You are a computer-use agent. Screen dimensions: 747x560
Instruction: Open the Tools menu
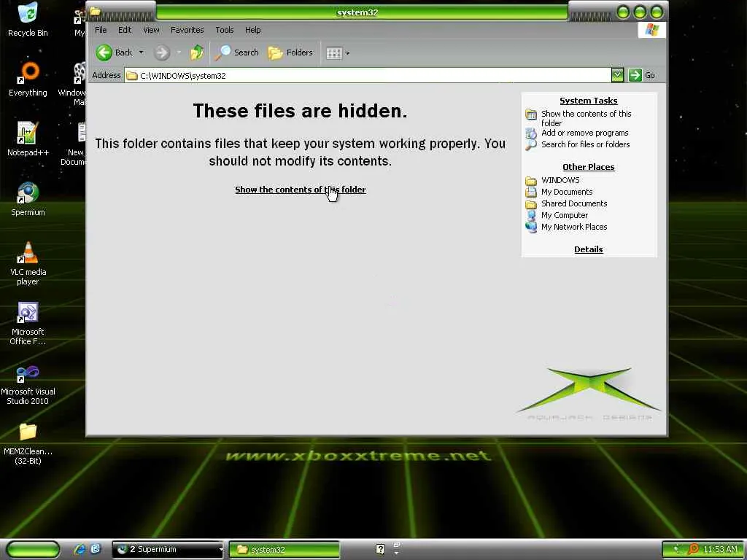point(225,30)
